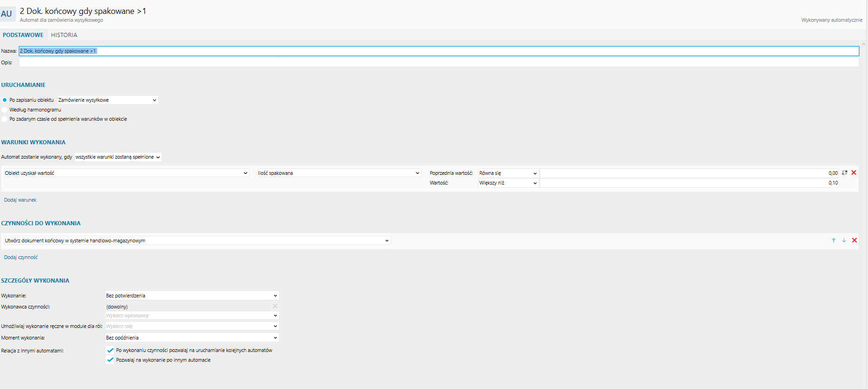Click into the empty 'Opis' description field
This screenshot has width=868, height=389.
pos(438,62)
